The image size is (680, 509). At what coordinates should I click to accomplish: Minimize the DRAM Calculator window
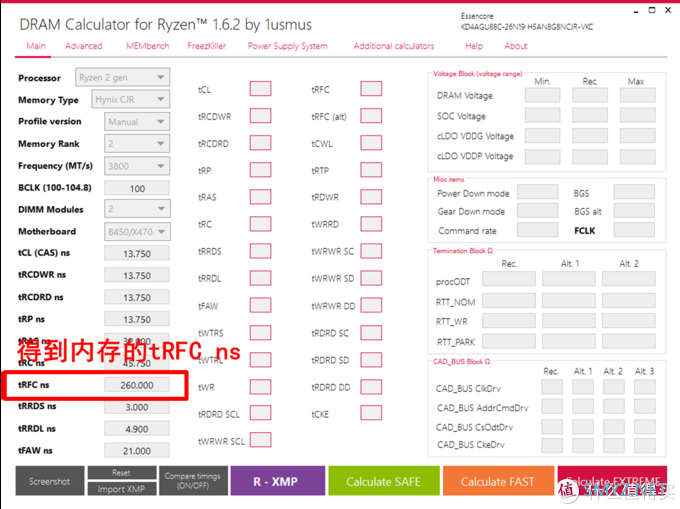point(636,11)
